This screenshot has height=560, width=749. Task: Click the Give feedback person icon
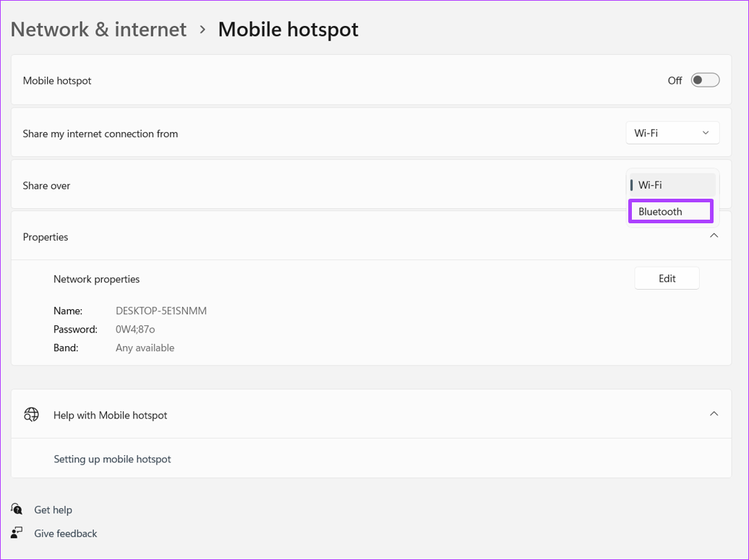pos(17,533)
